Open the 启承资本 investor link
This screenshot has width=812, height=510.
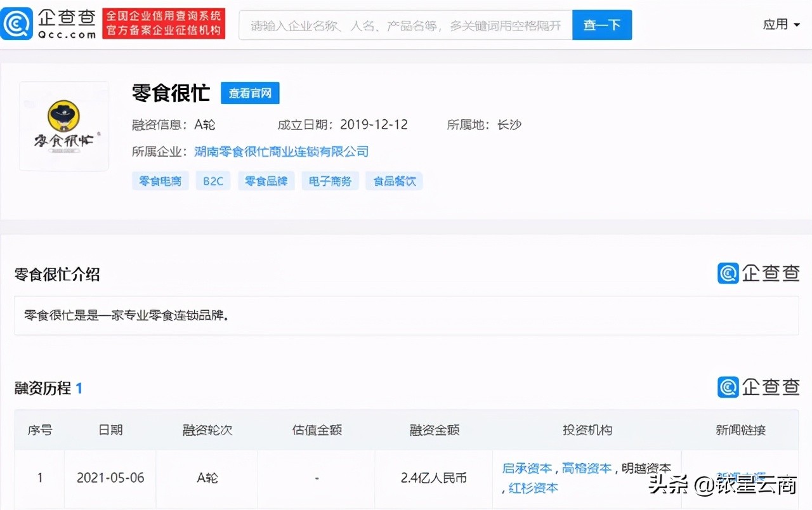coord(527,468)
